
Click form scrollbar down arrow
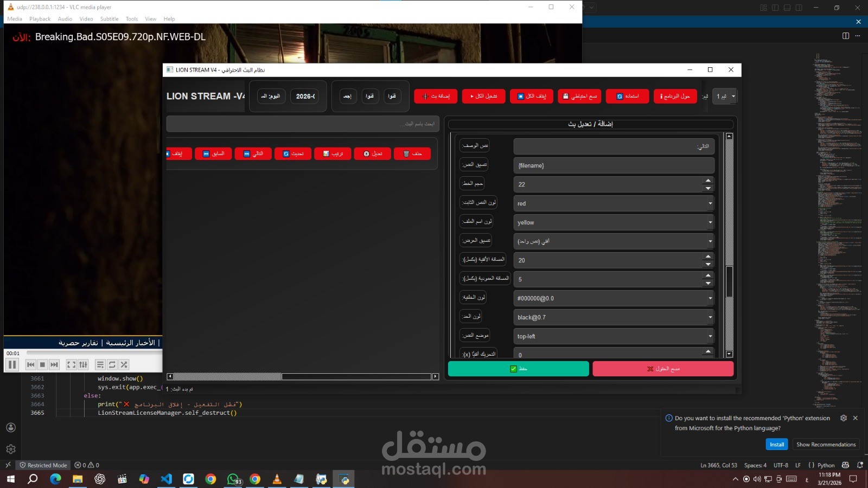[729, 354]
